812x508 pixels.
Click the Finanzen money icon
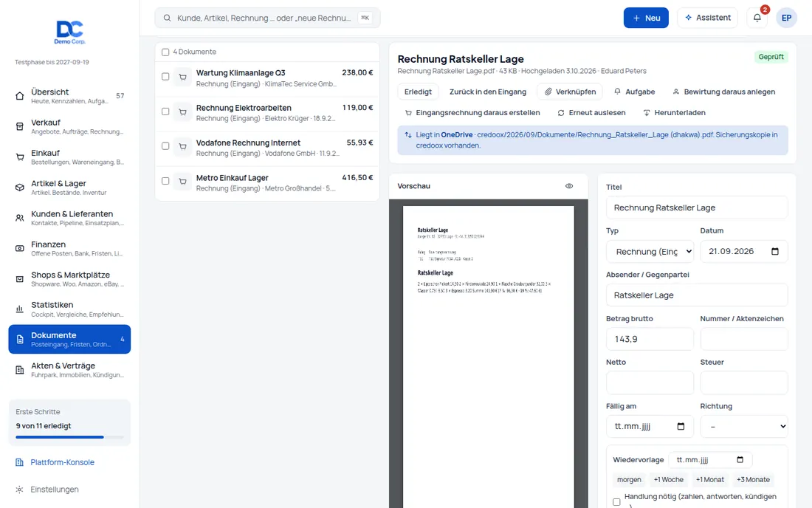(x=20, y=249)
